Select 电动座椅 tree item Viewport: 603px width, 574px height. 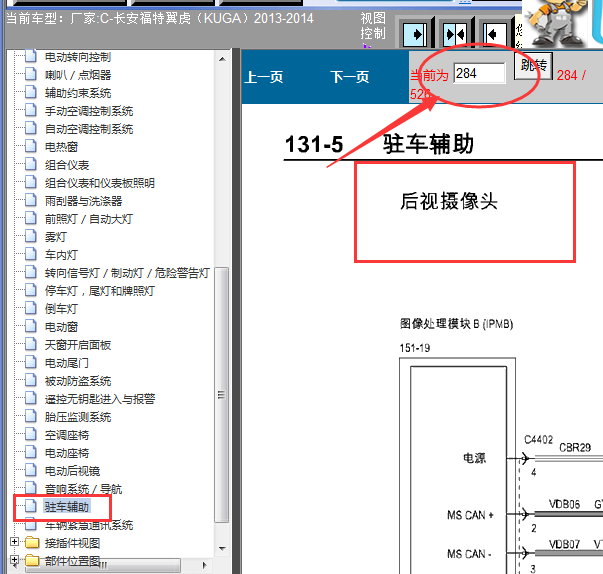point(67,453)
